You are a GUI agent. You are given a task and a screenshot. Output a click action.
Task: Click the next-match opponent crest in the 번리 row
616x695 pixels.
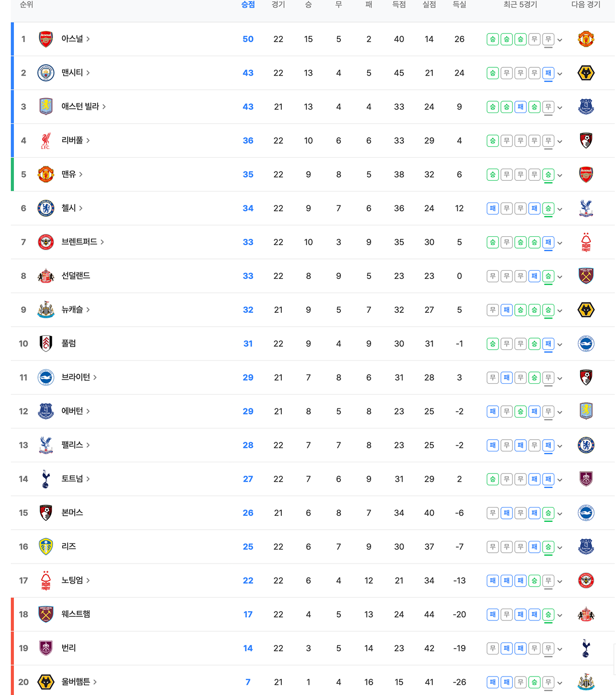coord(586,648)
